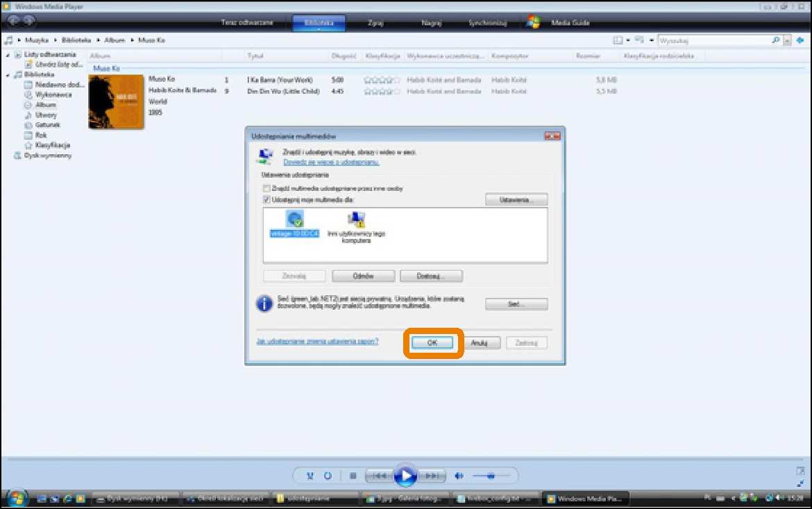Switch to Nagraj tab

(x=432, y=23)
